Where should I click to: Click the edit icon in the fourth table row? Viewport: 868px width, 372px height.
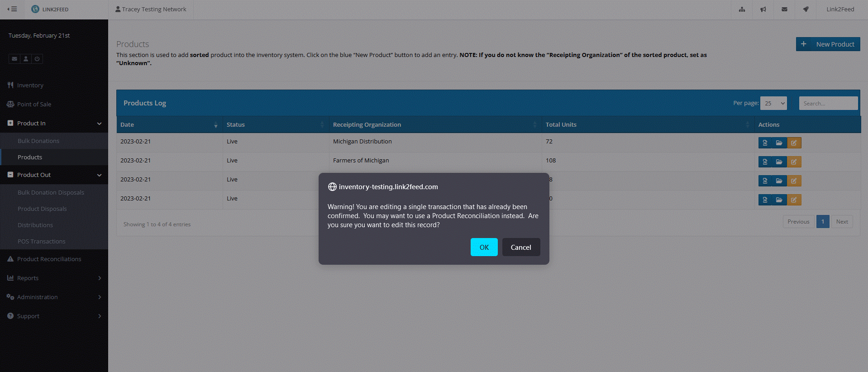(794, 200)
